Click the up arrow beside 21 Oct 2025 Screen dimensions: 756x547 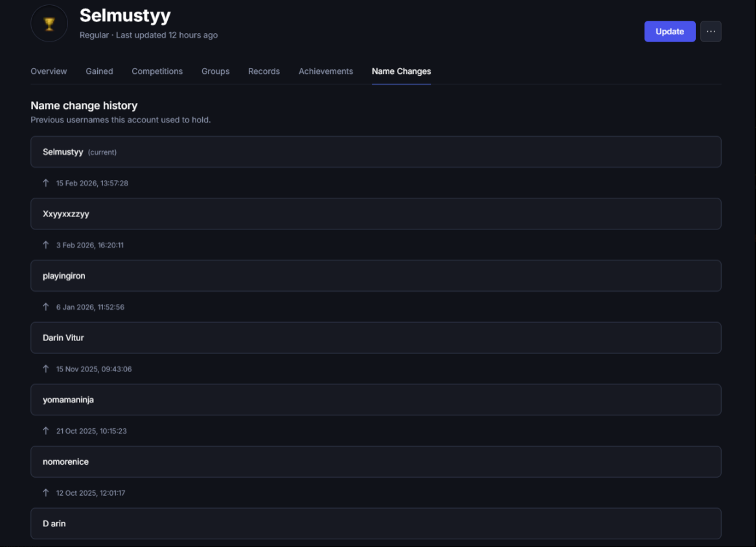pyautogui.click(x=46, y=431)
